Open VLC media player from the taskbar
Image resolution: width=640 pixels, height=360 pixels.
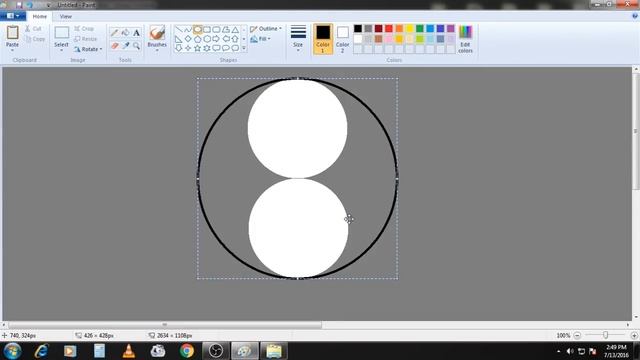click(129, 351)
